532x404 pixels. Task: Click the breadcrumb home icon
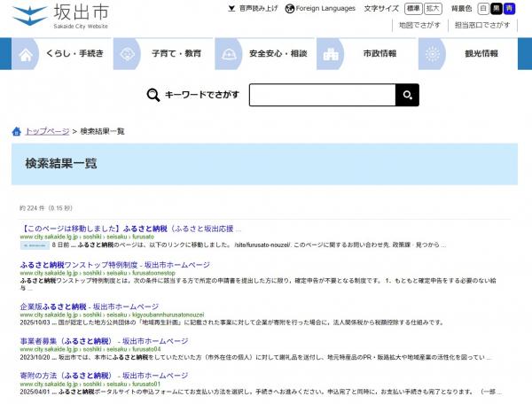(x=17, y=131)
